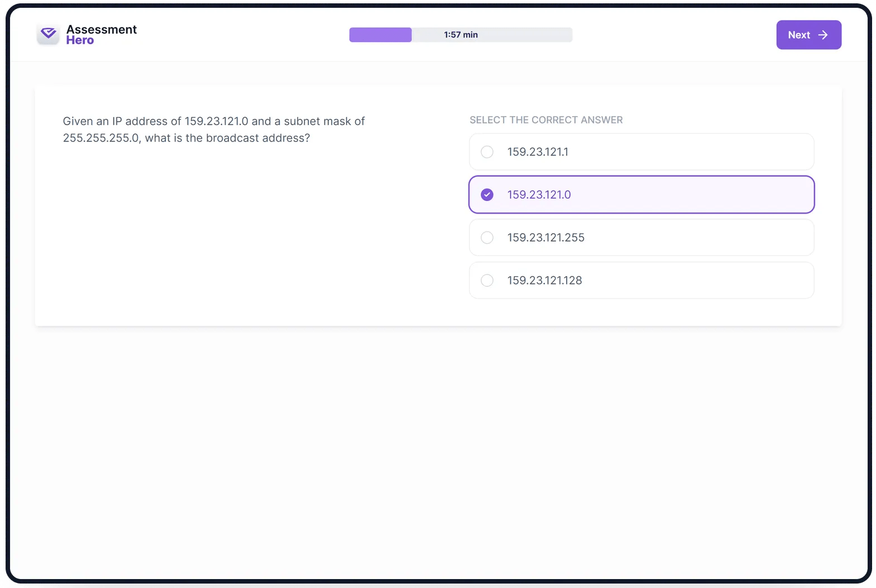This screenshot has width=876, height=588.
Task: Click the filled purple part of the timer bar
Action: 380,35
